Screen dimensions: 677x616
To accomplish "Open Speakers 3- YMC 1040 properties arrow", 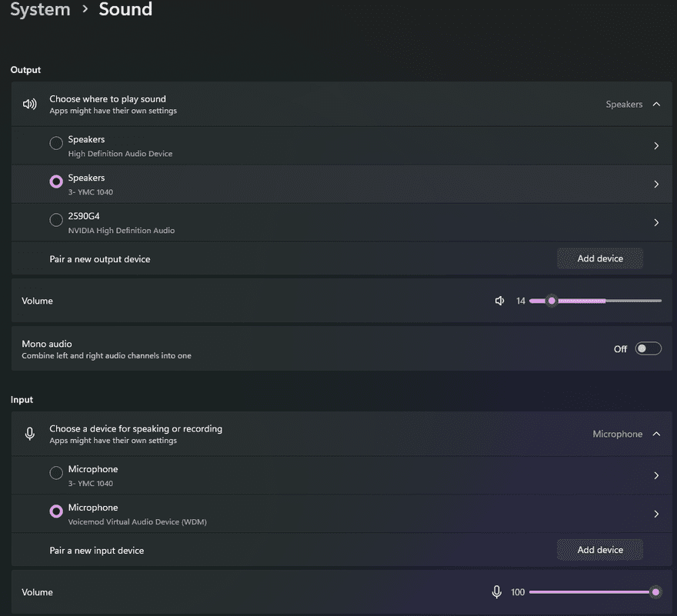I will [656, 185].
